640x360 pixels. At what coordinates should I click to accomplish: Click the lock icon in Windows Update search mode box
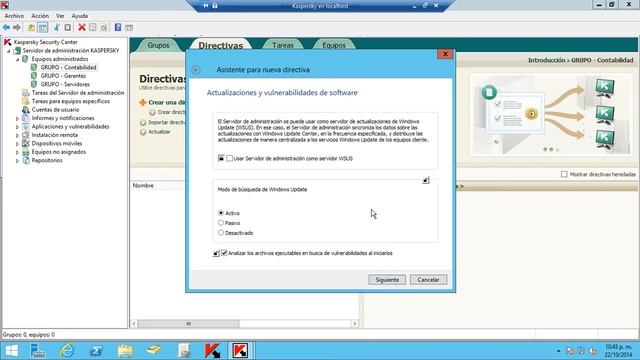(x=426, y=180)
